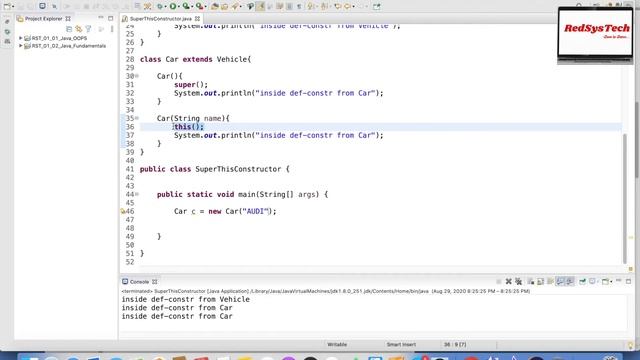640x360 pixels.
Task: Open the External Tools dropdown arrow
Action: pyautogui.click(x=205, y=7)
